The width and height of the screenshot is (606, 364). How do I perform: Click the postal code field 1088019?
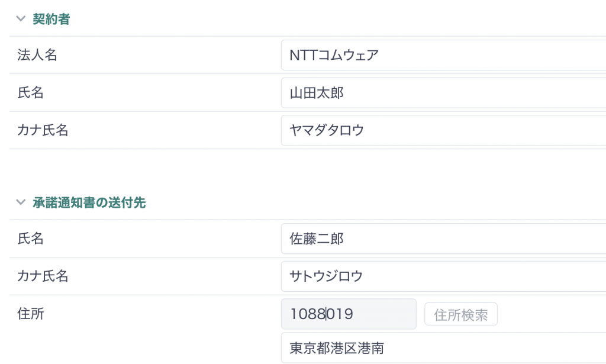(x=349, y=314)
